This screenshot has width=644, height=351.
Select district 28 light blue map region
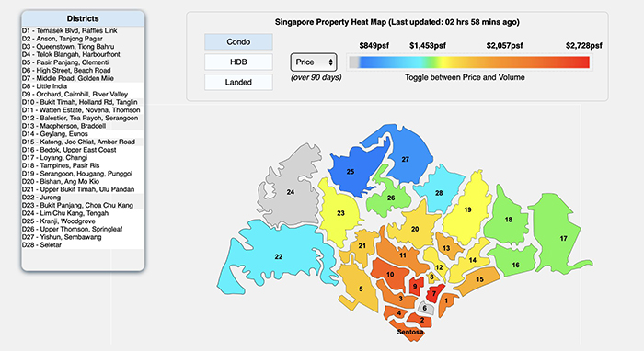pos(439,193)
